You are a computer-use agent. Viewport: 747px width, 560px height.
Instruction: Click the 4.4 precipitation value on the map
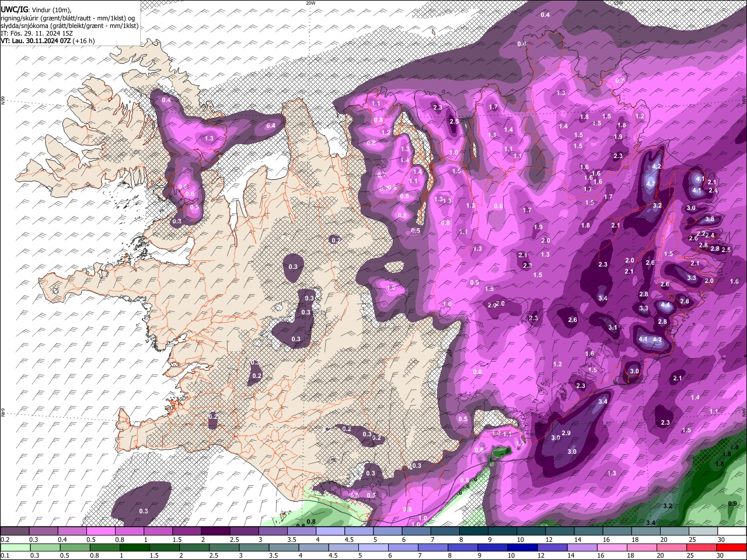tap(665, 305)
